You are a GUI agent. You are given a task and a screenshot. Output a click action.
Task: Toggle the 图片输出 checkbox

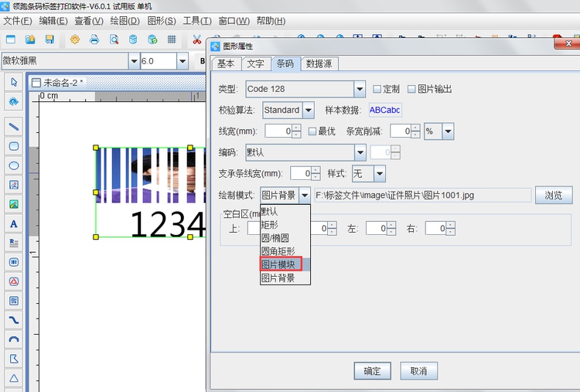pos(411,89)
